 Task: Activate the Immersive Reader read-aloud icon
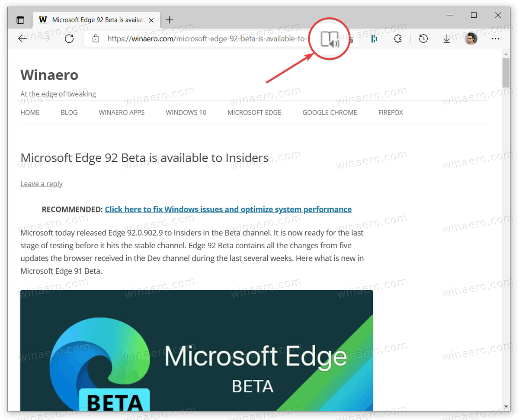point(330,39)
